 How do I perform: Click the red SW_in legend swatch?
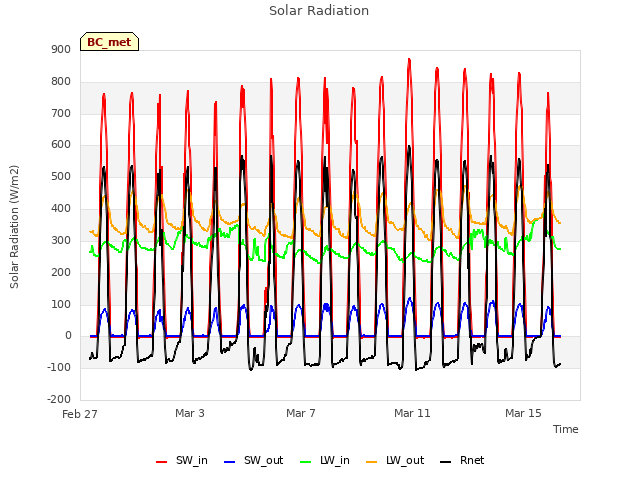tap(162, 462)
